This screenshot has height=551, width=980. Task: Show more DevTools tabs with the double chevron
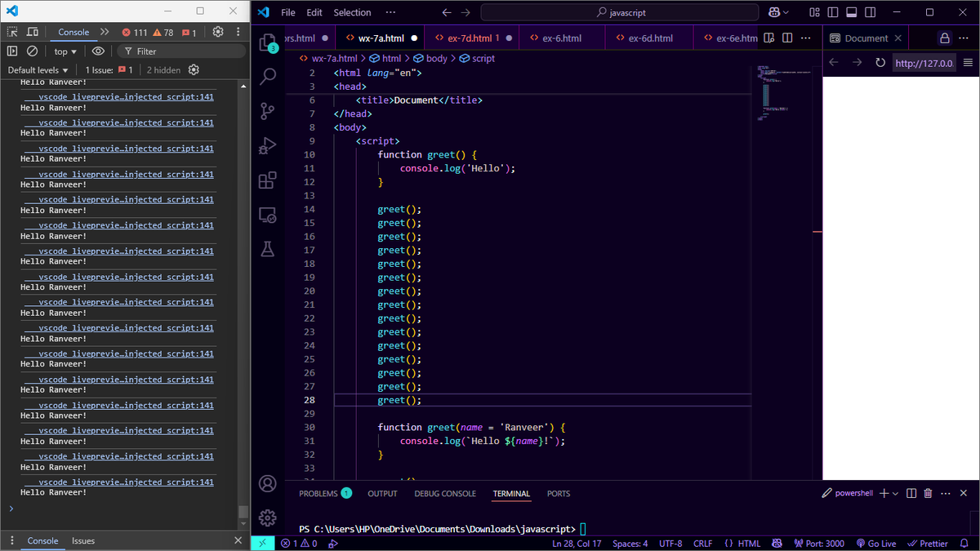tap(105, 32)
